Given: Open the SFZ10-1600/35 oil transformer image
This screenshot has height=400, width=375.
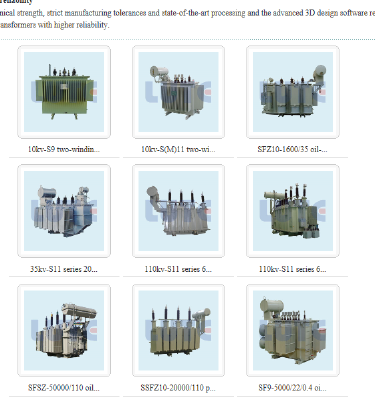Looking at the screenshot, I should pos(293,92).
